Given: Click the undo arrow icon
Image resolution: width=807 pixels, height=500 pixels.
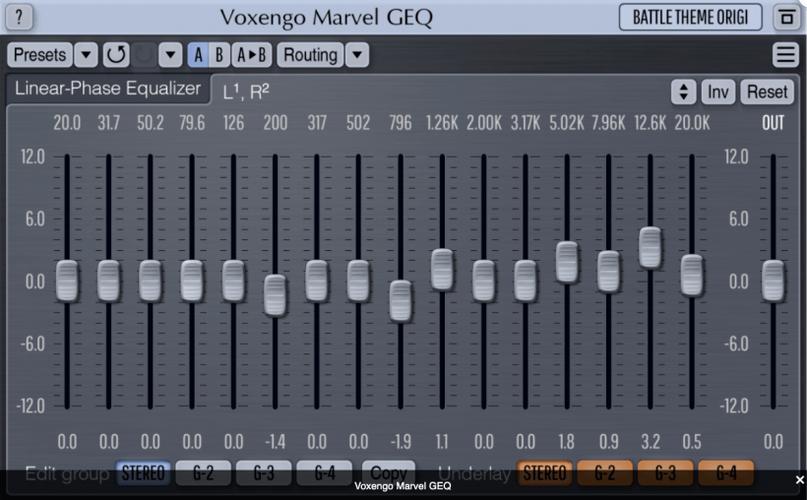Looking at the screenshot, I should [116, 55].
